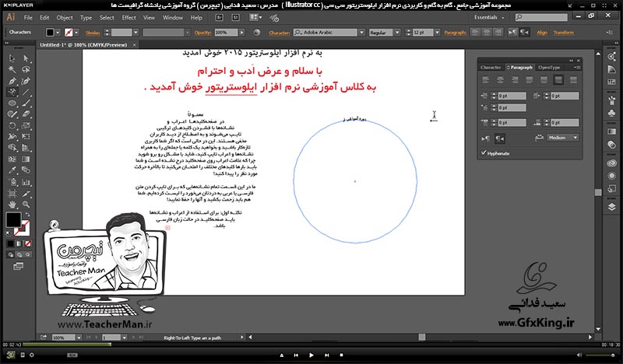
Task: Enable left-to-right paragraph direction in Paragraph panel
Action: tap(485, 138)
